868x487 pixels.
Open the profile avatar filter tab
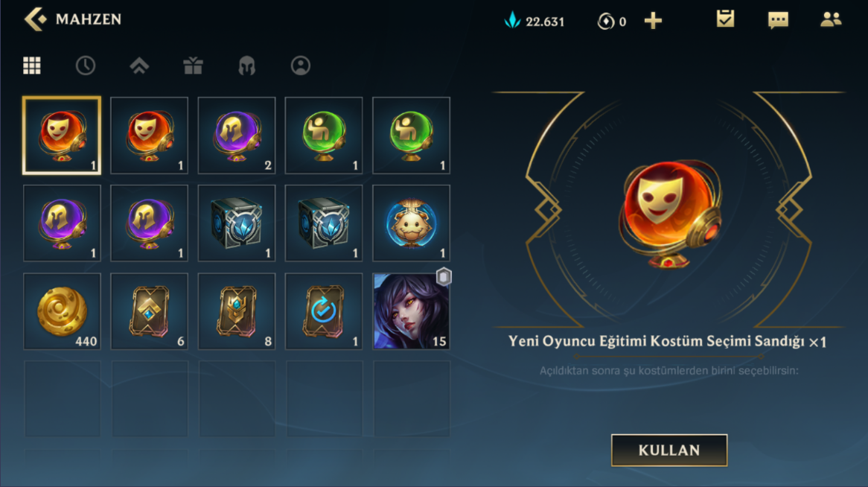click(x=301, y=66)
